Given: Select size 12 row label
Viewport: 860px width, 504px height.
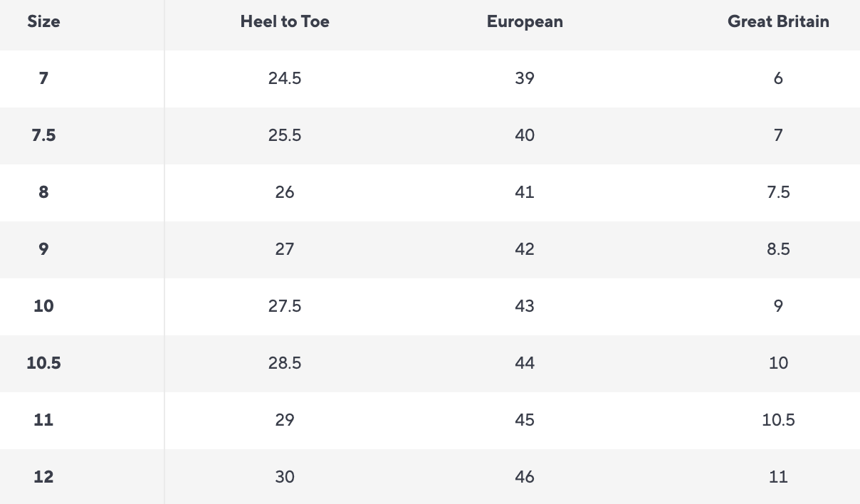Looking at the screenshot, I should point(43,477).
